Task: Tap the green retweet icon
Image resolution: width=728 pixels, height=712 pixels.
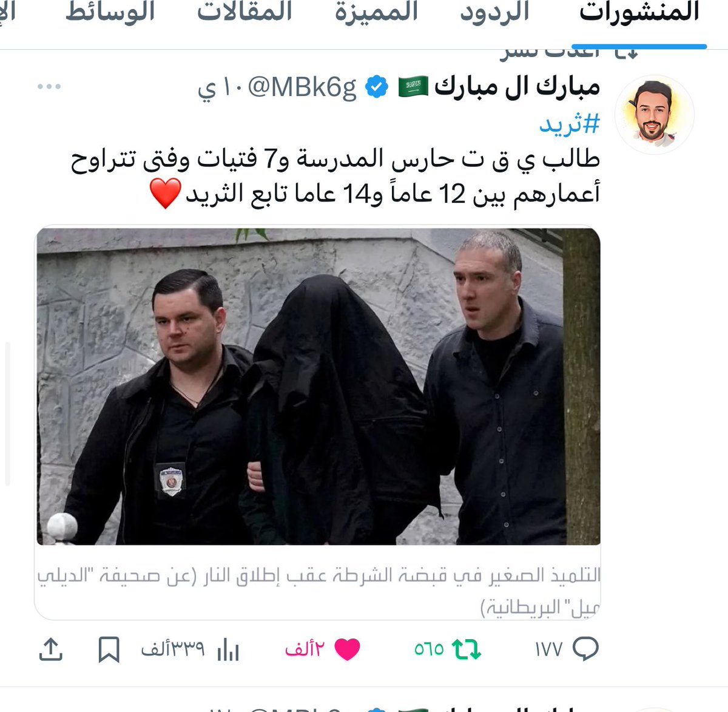Action: pos(467,649)
